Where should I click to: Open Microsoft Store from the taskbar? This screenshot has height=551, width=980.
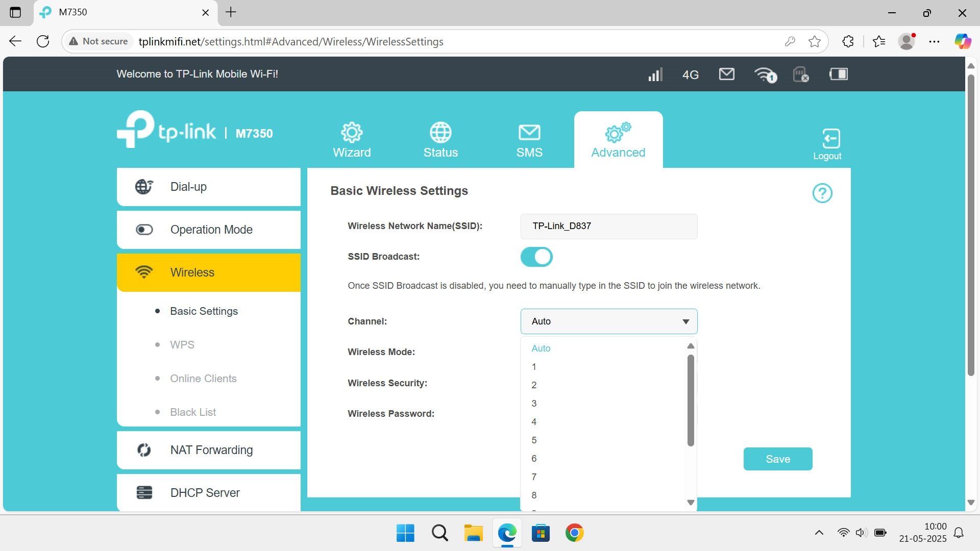(x=541, y=533)
